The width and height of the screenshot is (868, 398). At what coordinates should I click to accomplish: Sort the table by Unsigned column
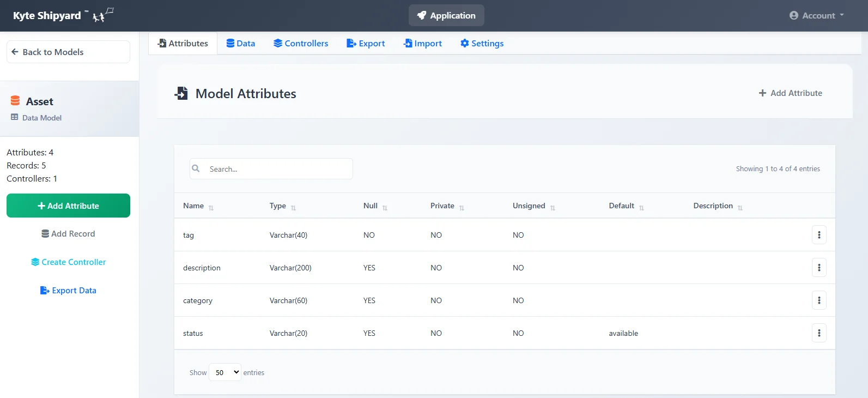pos(534,206)
